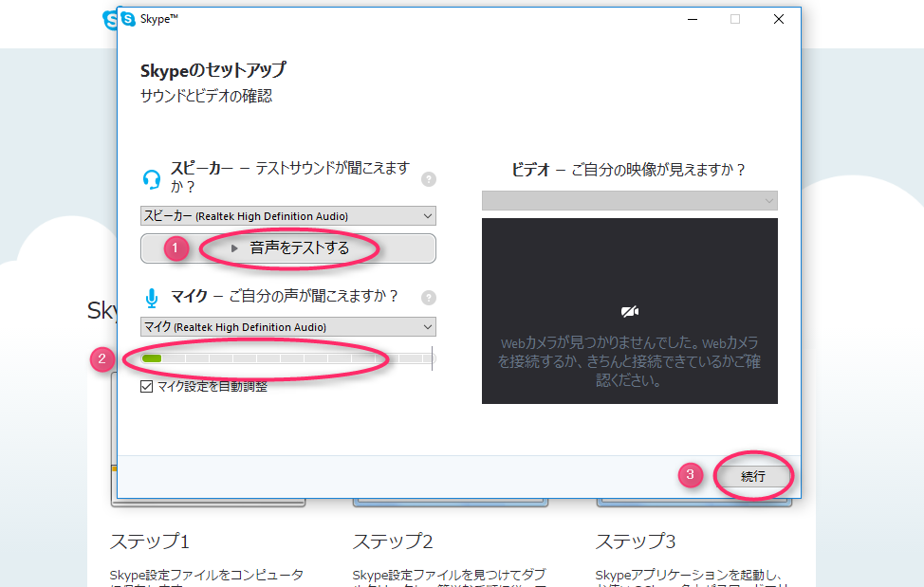Image resolution: width=924 pixels, height=587 pixels.
Task: Open the スピーカー Realtek device dropdown
Action: click(288, 216)
